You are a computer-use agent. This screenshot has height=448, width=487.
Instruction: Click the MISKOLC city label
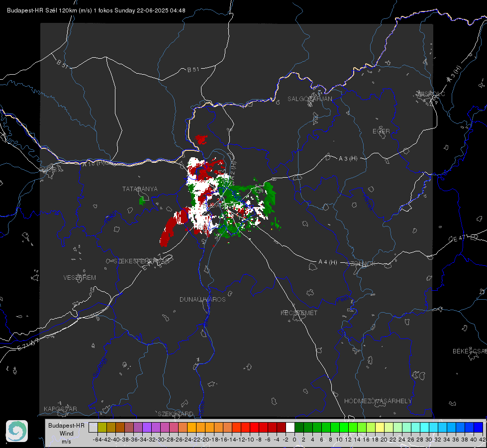tap(431, 94)
